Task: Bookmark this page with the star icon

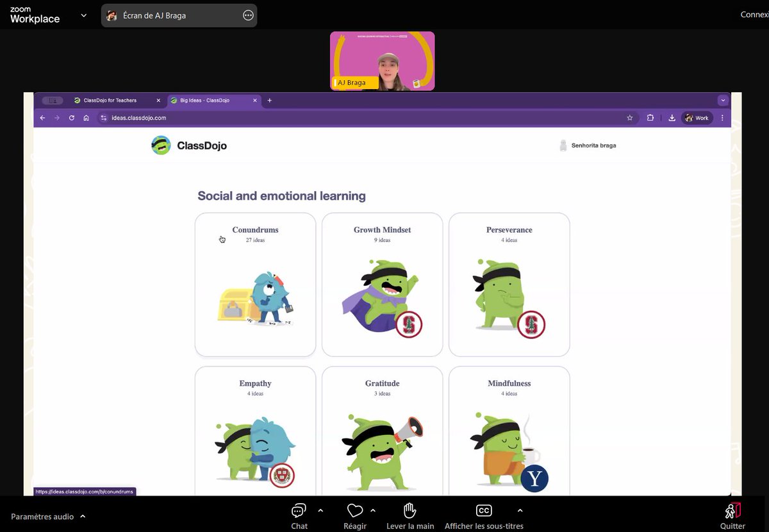Action: click(629, 118)
